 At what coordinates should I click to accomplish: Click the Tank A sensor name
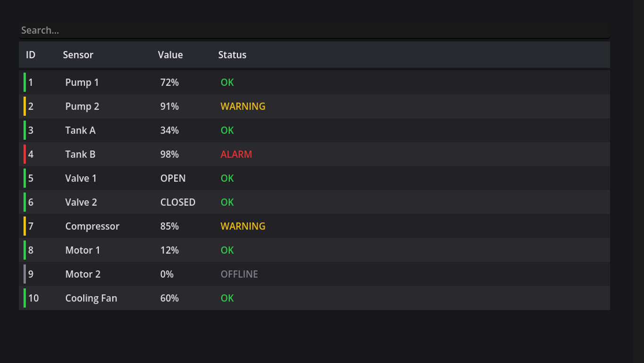pyautogui.click(x=80, y=130)
